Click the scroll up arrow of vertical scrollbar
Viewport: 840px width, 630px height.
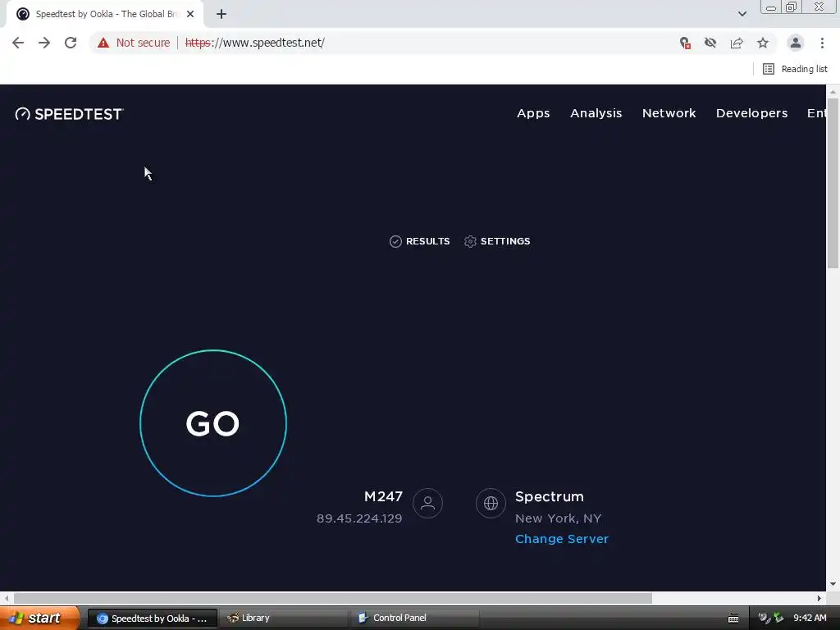point(833,92)
